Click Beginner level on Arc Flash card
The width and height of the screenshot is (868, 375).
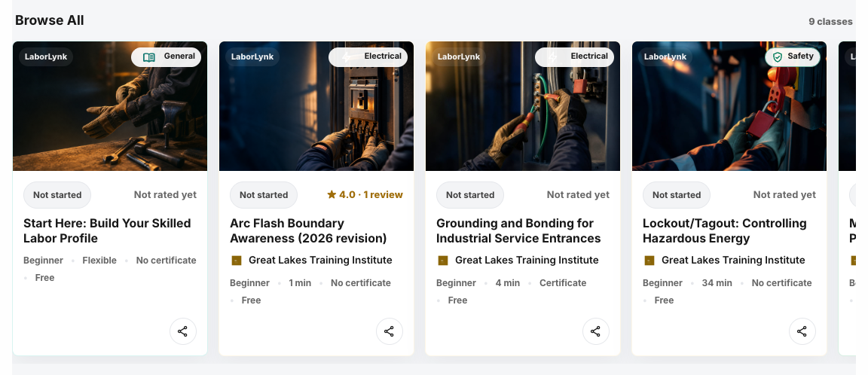[249, 283]
